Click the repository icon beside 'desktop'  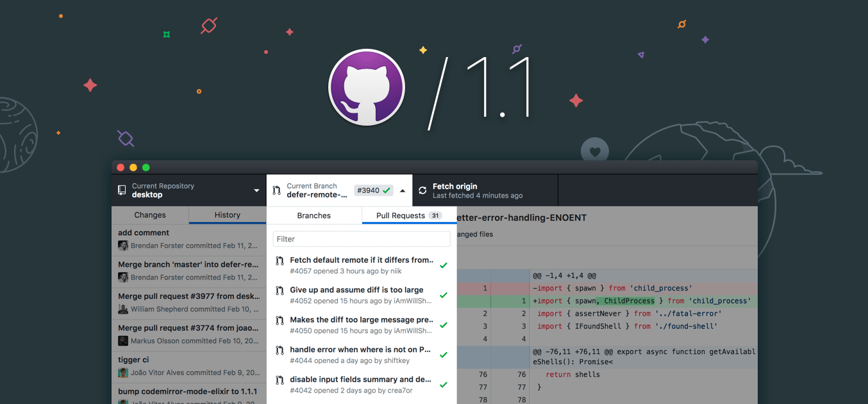[x=122, y=190]
